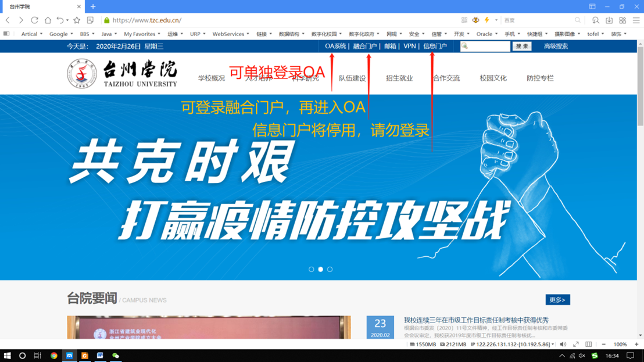This screenshot has height=362, width=644.
Task: Click the lightning speed-mode icon
Action: 487,20
